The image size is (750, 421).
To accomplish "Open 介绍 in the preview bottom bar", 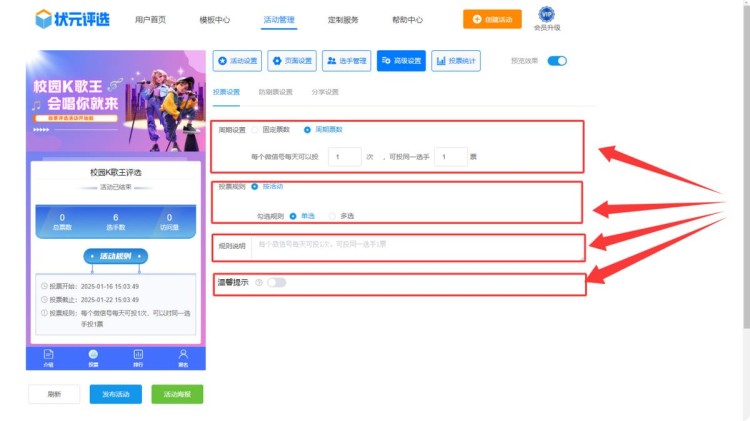I will point(48,356).
